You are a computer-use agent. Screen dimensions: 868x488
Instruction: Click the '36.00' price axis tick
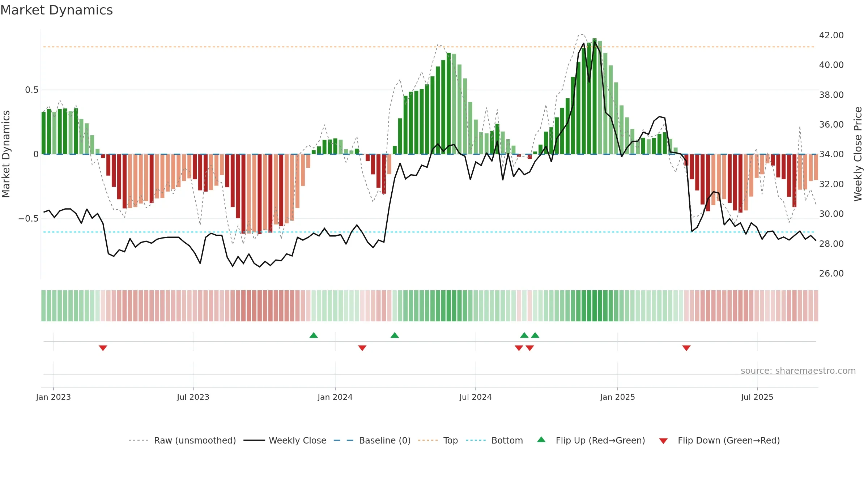tap(831, 124)
